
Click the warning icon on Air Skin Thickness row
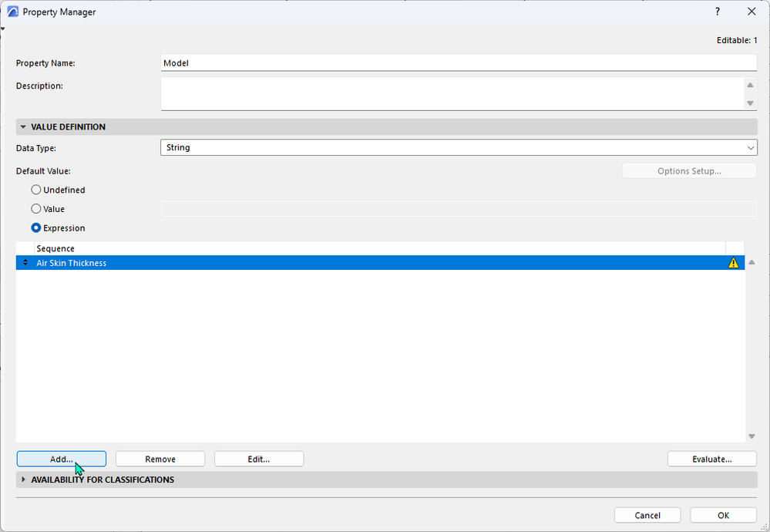point(733,262)
